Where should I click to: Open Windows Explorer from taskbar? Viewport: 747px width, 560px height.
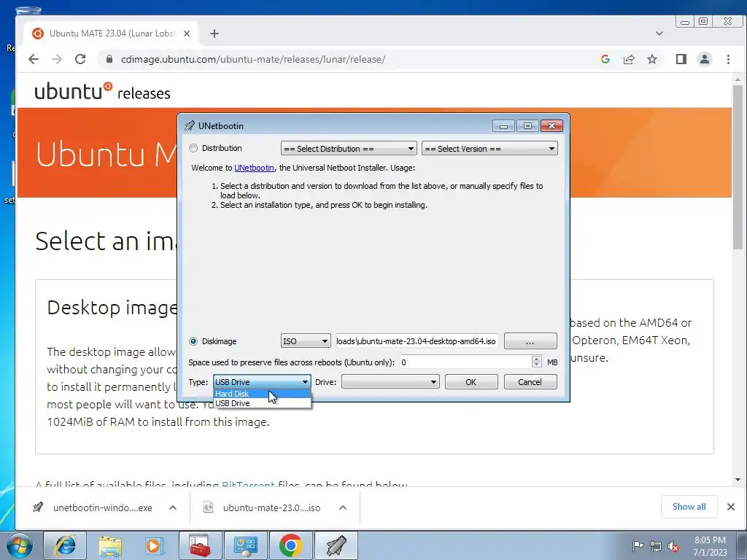(x=110, y=545)
